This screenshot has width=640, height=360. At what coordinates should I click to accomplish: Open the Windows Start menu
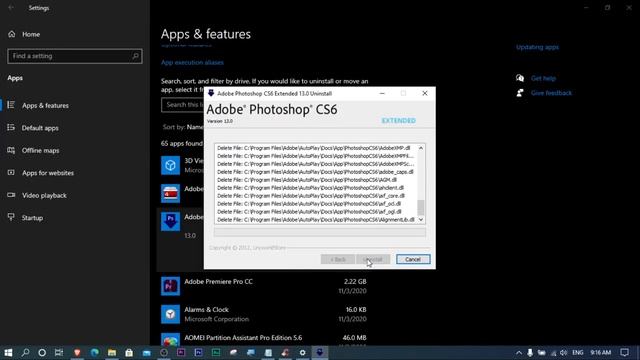pyautogui.click(x=8, y=353)
